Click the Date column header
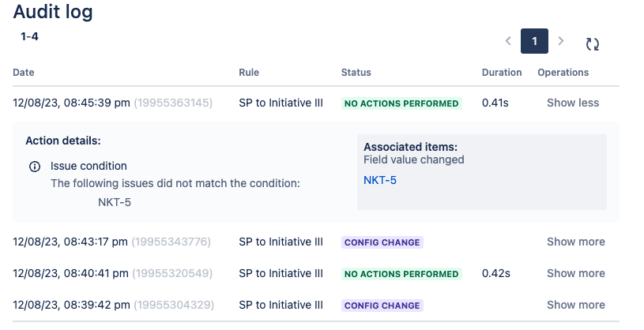The image size is (644, 330). 24,73
